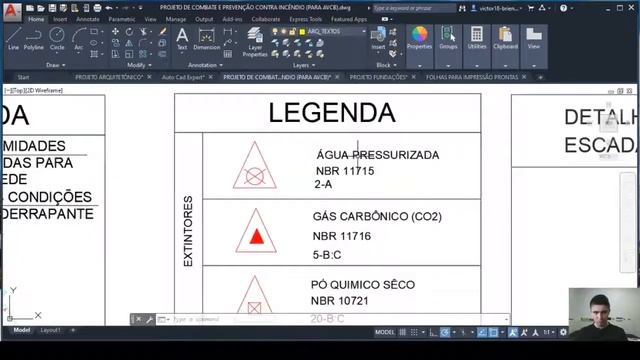Pick the Arc tool
Screen dimensions: 640x360
(x=79, y=39)
